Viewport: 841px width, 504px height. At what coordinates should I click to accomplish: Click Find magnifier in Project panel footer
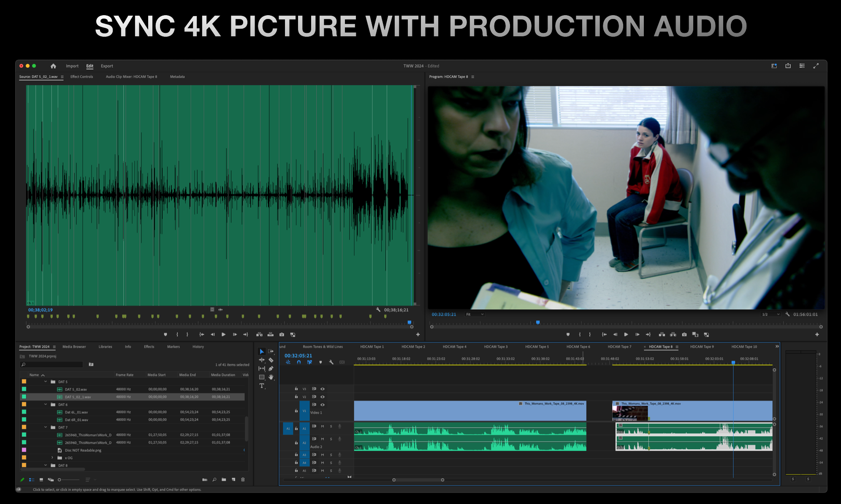coord(214,480)
